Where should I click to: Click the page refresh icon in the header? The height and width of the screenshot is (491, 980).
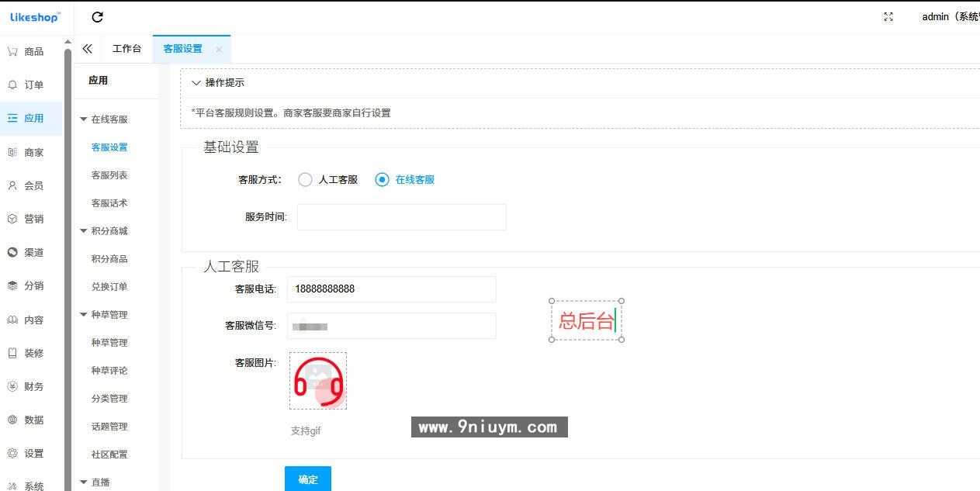click(x=96, y=16)
